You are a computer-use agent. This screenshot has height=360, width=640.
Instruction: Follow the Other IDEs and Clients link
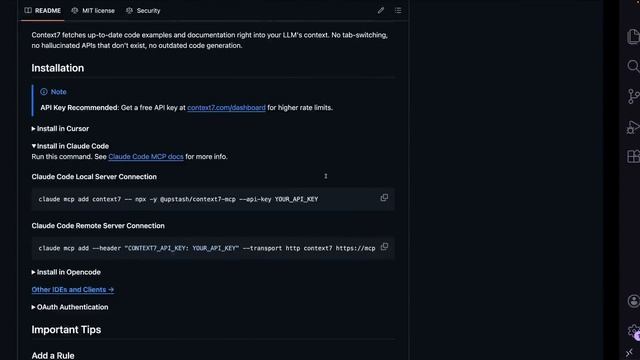click(x=73, y=290)
